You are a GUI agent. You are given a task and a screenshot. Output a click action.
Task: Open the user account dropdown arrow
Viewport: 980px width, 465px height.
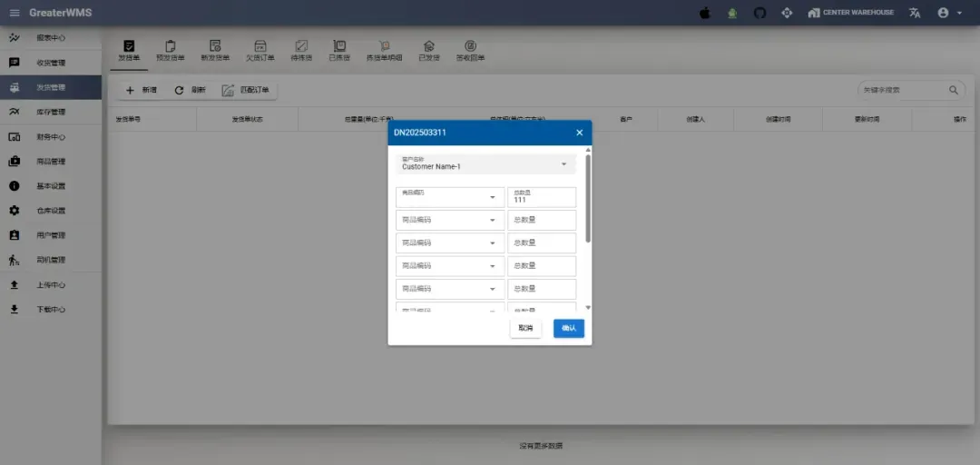point(959,13)
